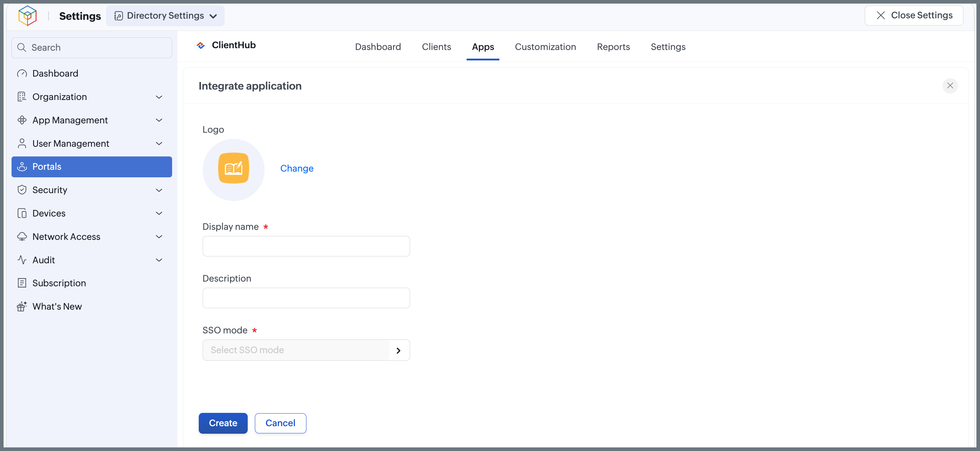Click the Audit activity icon
The width and height of the screenshot is (980, 451).
tap(22, 260)
